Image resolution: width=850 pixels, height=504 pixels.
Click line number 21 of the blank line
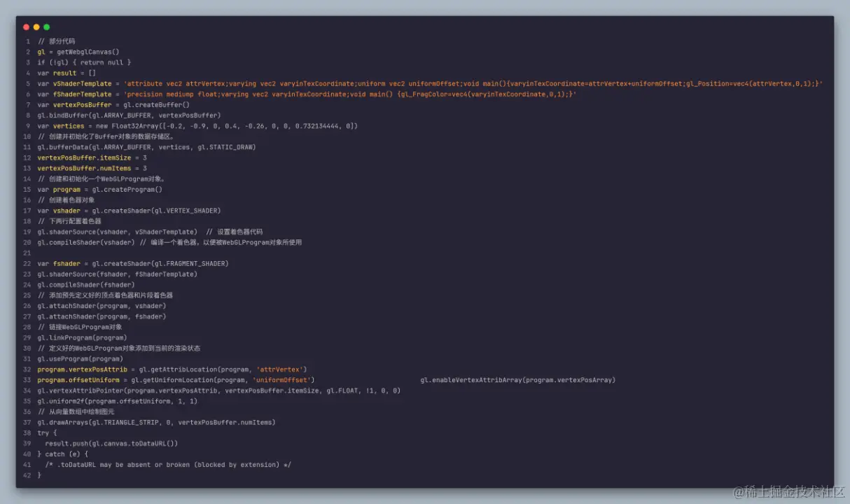click(x=27, y=253)
